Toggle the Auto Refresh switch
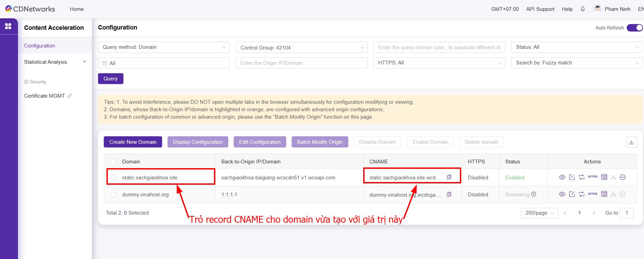The width and height of the screenshot is (644, 259). [x=634, y=28]
